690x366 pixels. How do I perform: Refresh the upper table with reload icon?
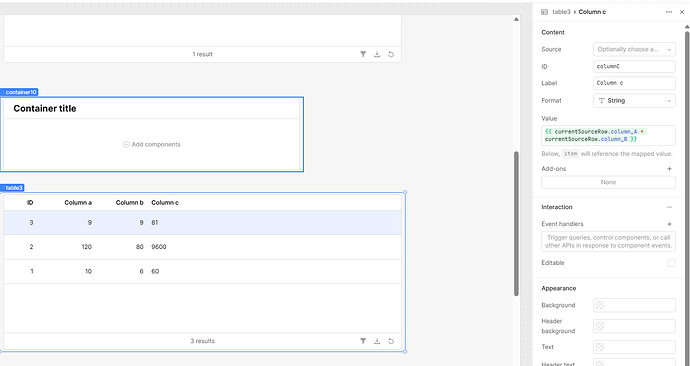tap(391, 54)
